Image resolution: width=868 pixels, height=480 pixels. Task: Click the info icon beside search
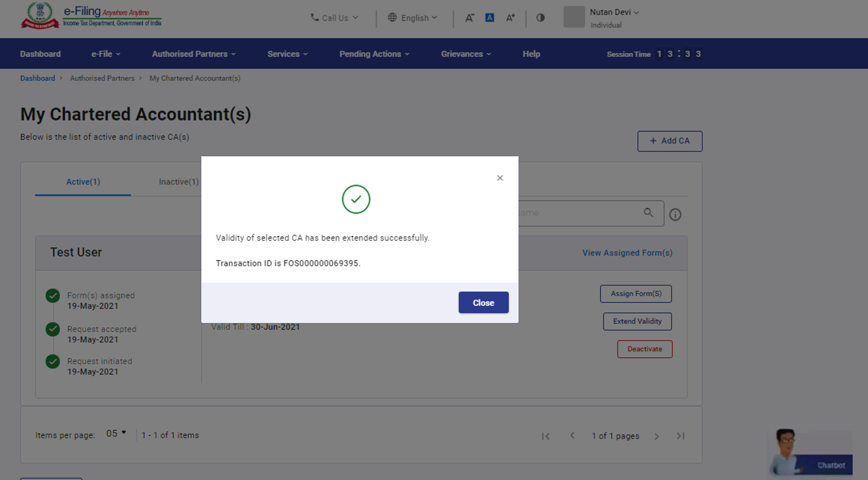coord(675,214)
